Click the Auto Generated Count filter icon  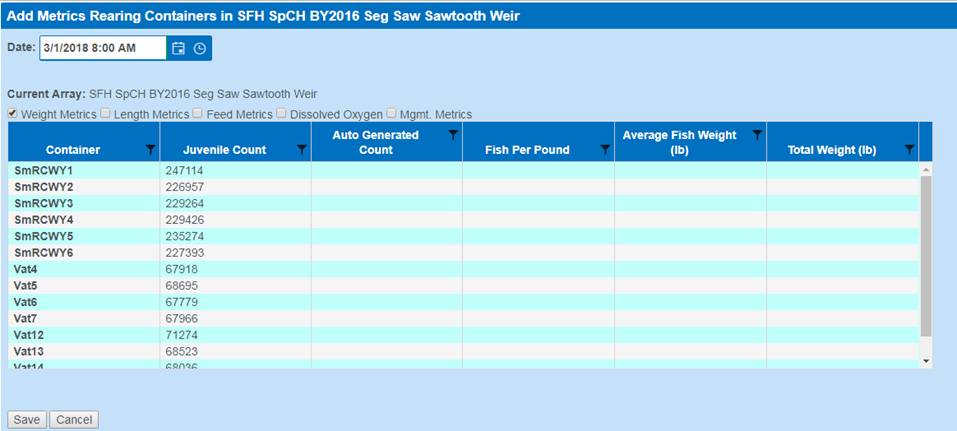tap(453, 135)
